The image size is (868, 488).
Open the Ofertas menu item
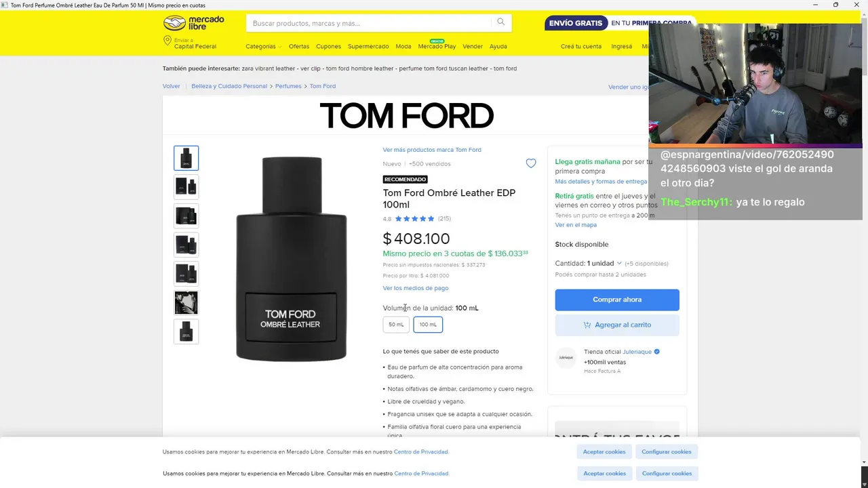pos(298,47)
